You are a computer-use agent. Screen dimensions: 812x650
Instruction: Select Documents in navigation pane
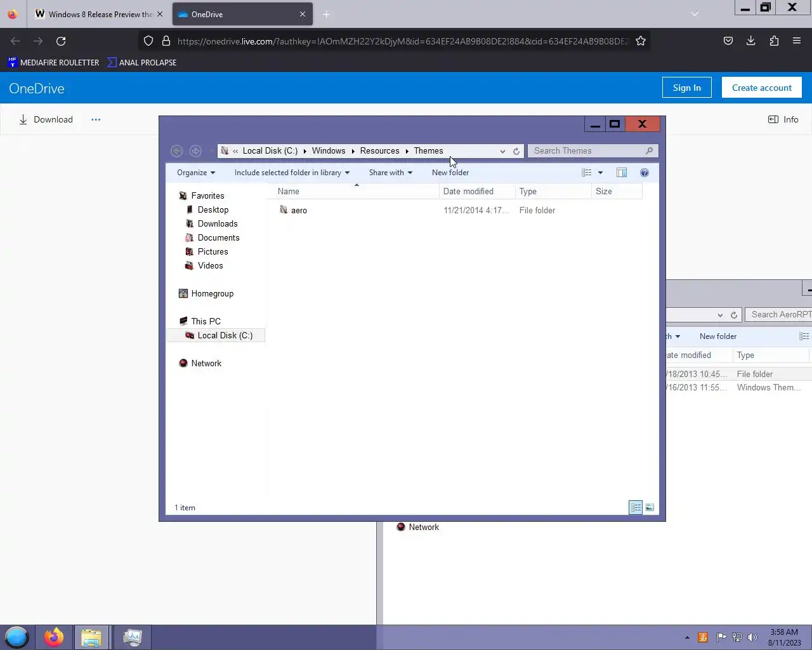[x=218, y=237]
